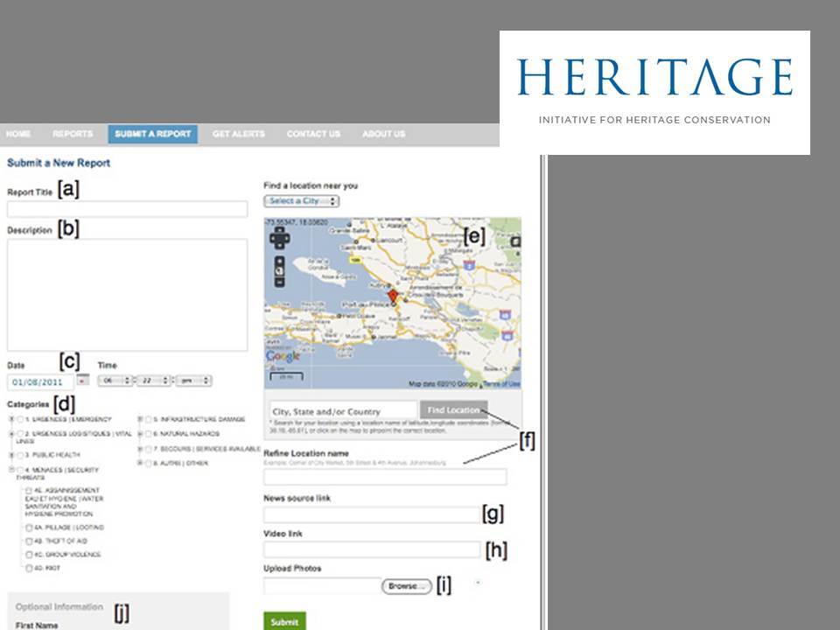The image size is (840, 630).
Task: Check the 7. Secours | Services Available category
Action: click(x=149, y=449)
